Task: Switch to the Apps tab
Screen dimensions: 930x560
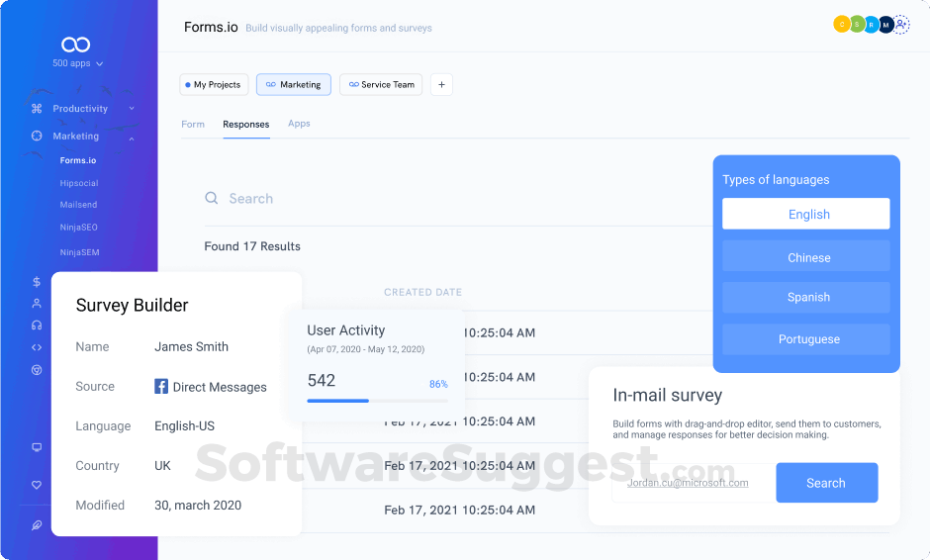Action: tap(299, 124)
